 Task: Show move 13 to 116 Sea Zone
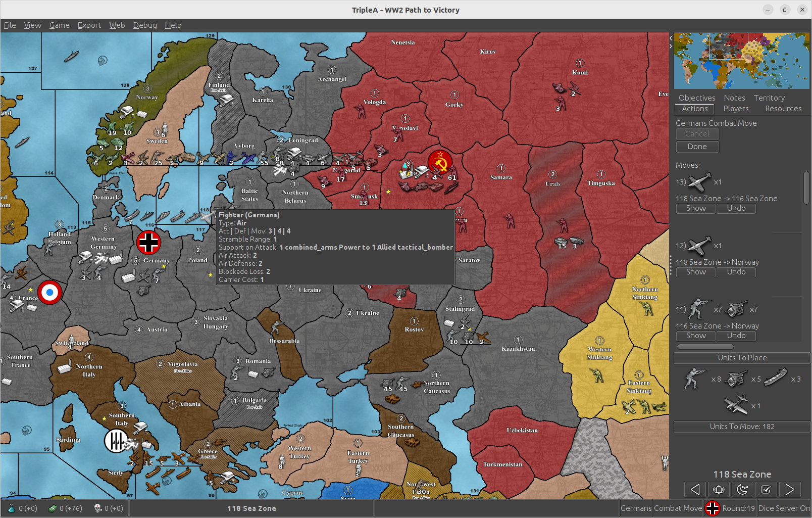pyautogui.click(x=696, y=208)
